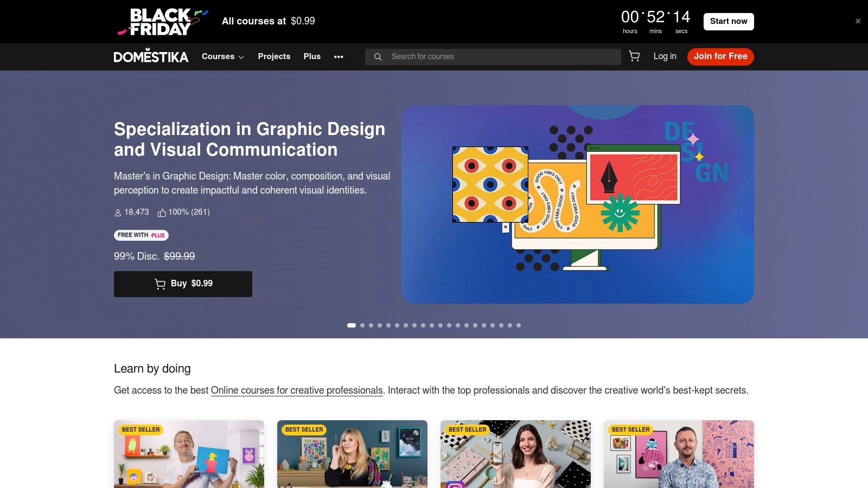Click the crossed-out $99.99 price
Screen dimensions: 868x488
[180, 256]
